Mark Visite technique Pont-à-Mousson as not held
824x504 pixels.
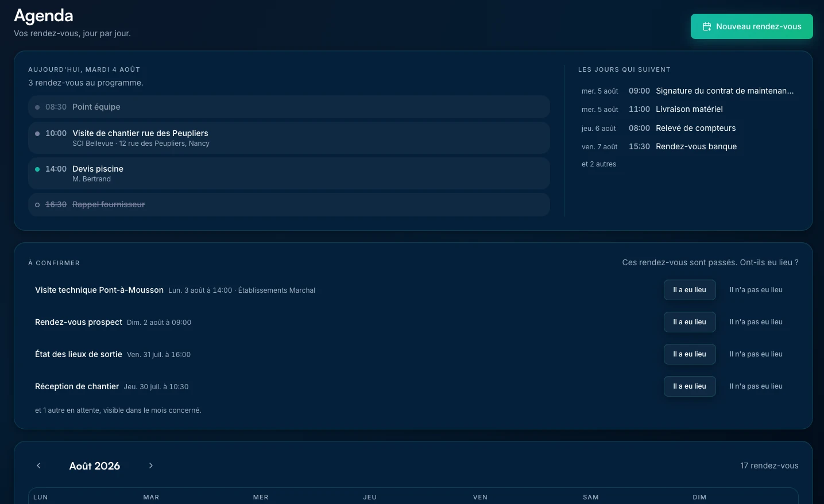click(x=756, y=290)
